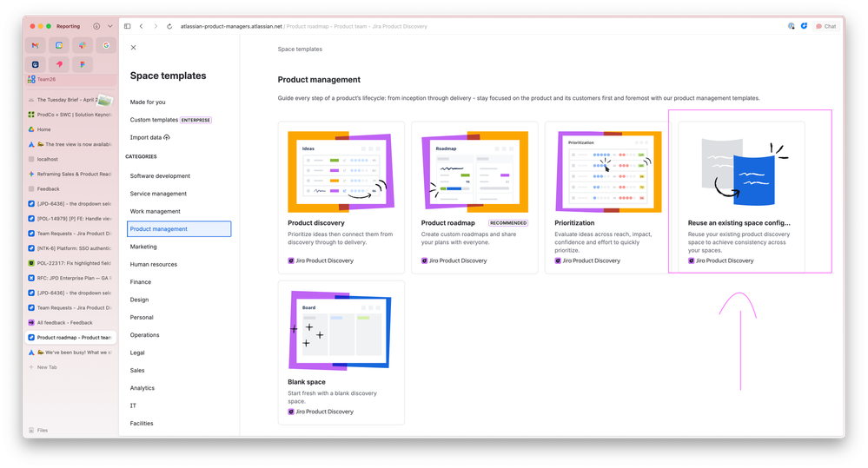
Task: Choose the Human resources category
Action: pos(153,265)
